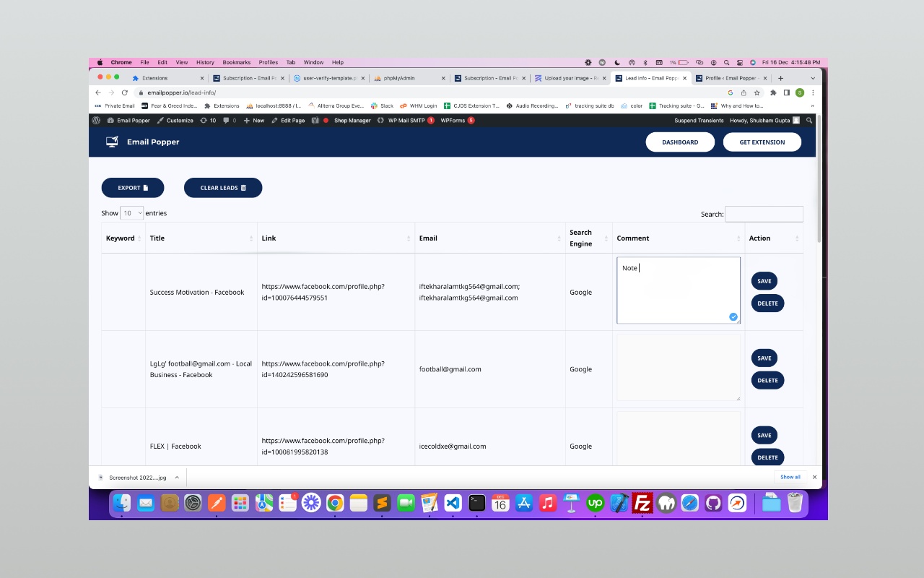Open a new browser tab with plus button
The image size is (924, 578).
pyautogui.click(x=781, y=78)
